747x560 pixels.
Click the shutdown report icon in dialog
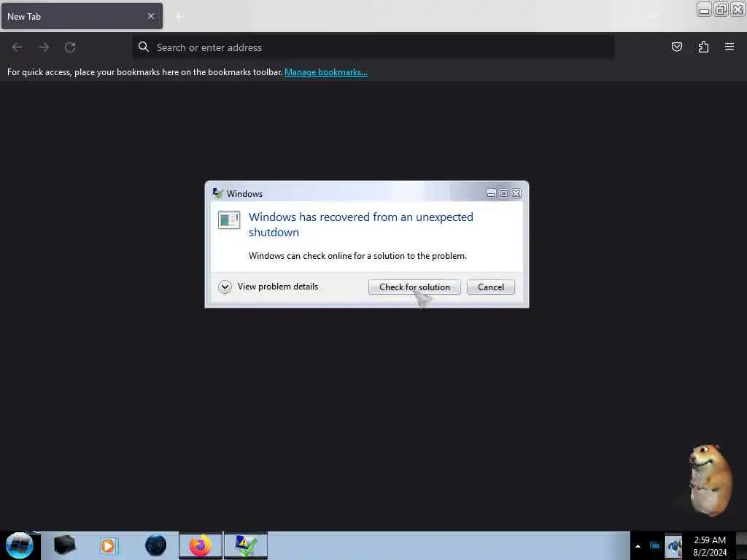point(229,220)
